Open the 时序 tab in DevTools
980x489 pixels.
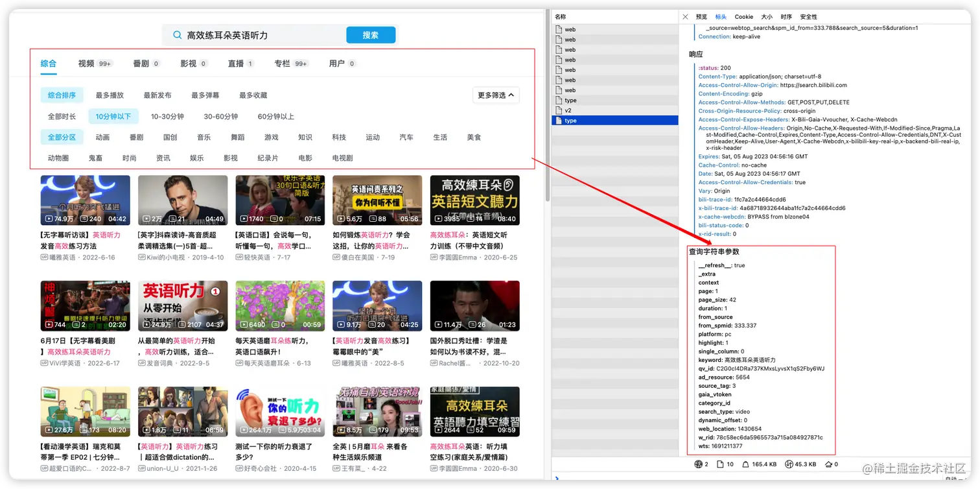click(x=786, y=17)
